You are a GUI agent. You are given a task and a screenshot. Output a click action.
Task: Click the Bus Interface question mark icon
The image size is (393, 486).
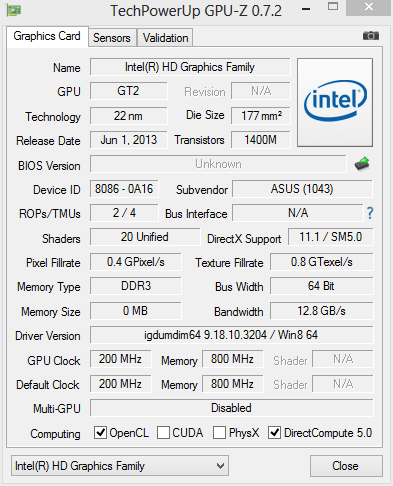pos(370,213)
